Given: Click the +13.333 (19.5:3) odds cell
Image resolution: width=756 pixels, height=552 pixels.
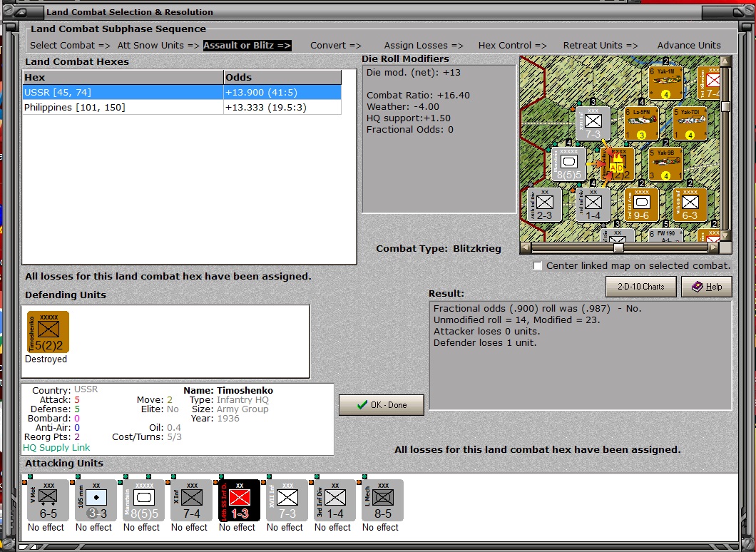Looking at the screenshot, I should point(282,107).
